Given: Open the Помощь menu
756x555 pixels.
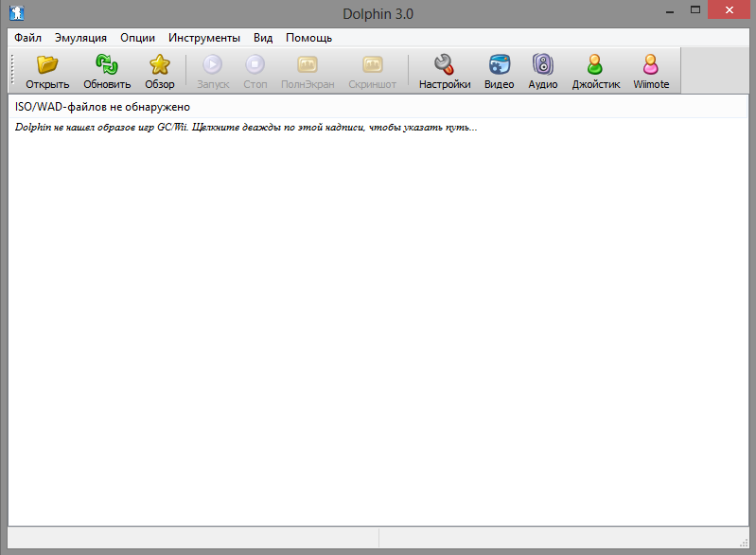Looking at the screenshot, I should [308, 38].
